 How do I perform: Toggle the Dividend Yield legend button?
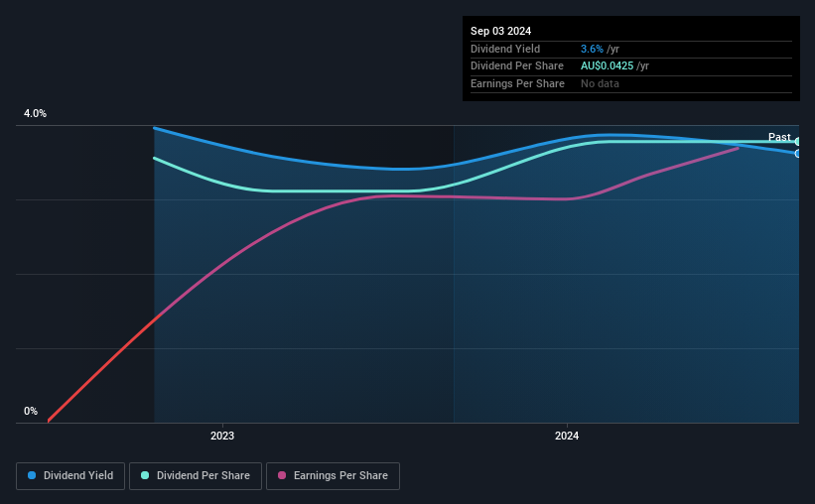(70, 476)
